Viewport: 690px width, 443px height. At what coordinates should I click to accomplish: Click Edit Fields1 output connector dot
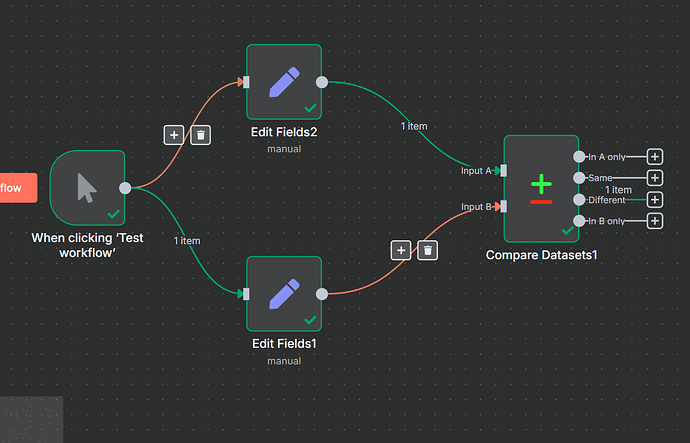pos(322,294)
